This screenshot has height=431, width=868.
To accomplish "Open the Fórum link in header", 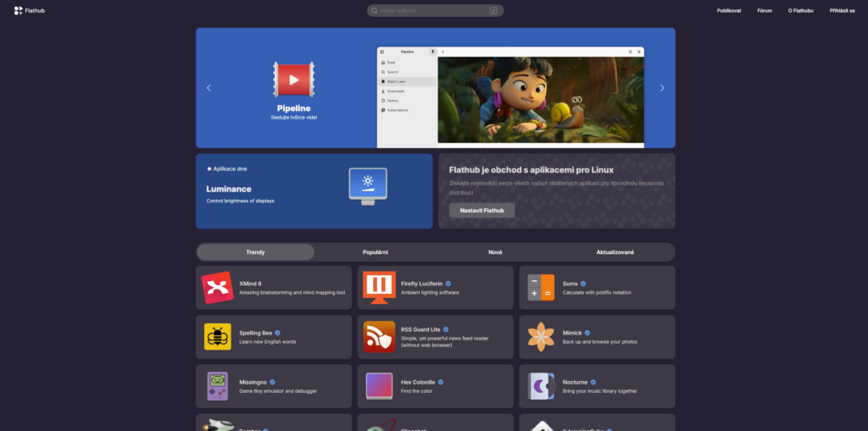I will (765, 10).
